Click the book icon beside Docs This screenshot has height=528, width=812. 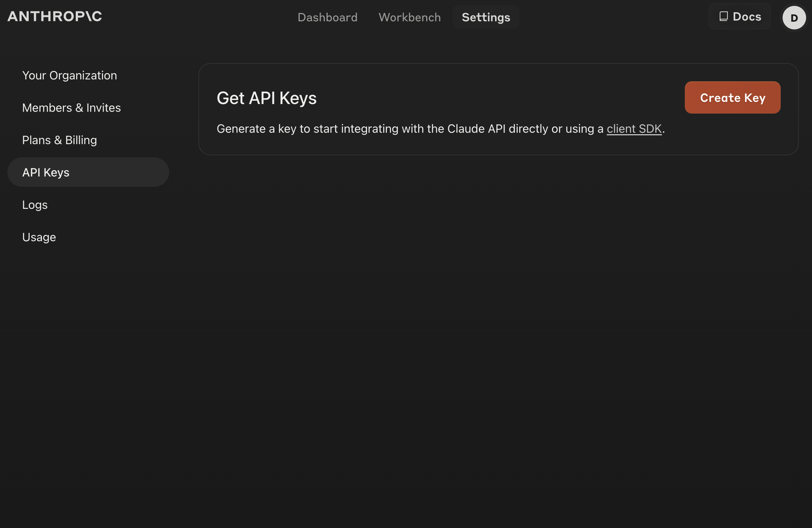click(x=723, y=16)
